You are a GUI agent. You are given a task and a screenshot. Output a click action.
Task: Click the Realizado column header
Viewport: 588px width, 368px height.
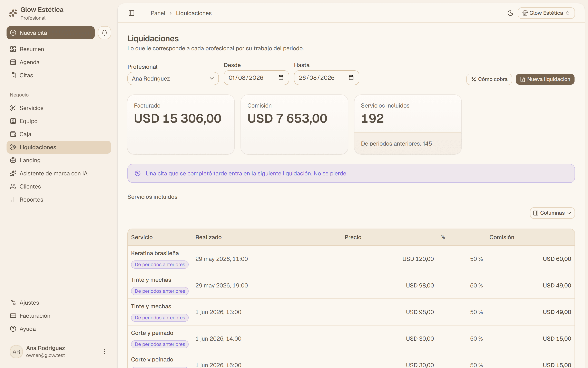point(208,237)
